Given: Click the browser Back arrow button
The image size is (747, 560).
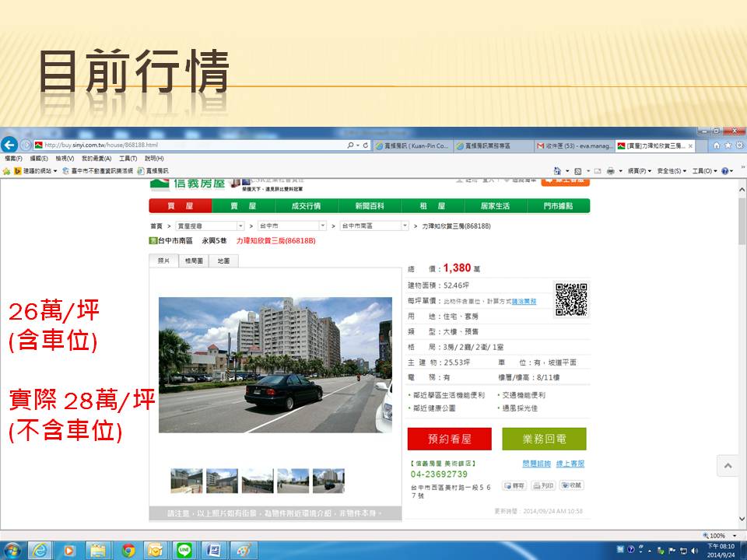Looking at the screenshot, I should coord(9,145).
